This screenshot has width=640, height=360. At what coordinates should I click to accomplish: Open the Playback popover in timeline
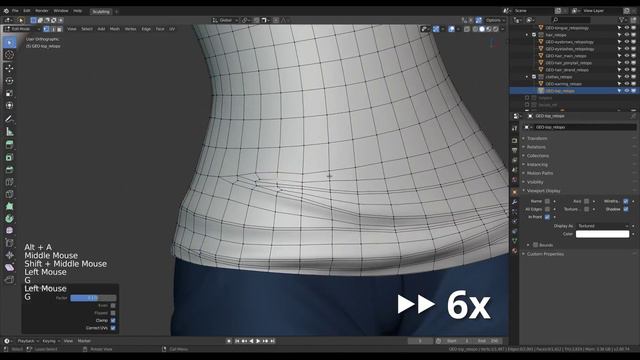click(28, 341)
